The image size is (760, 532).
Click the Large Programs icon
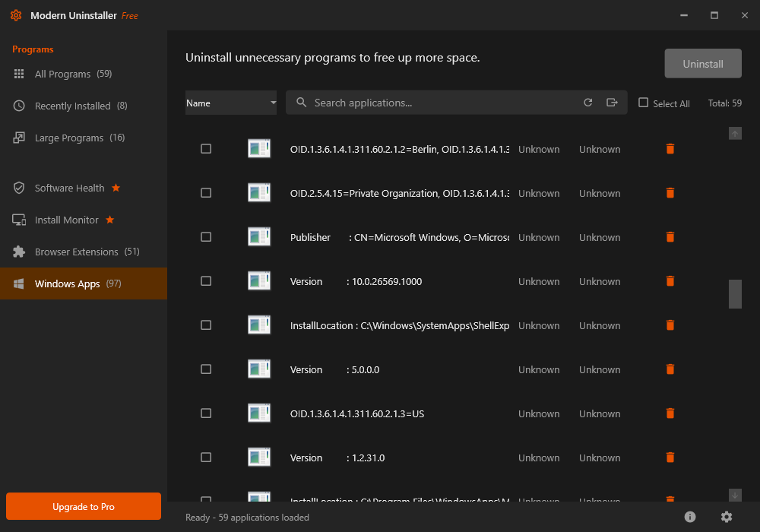pyautogui.click(x=19, y=138)
